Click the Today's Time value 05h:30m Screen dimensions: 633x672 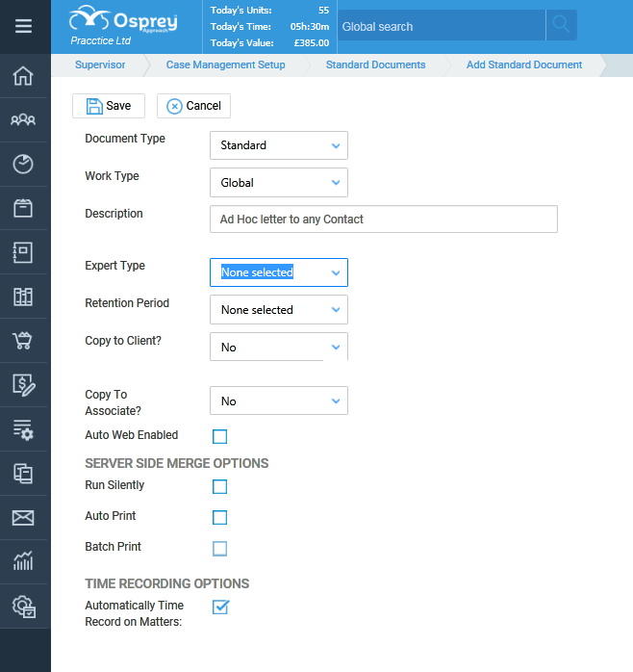(310, 27)
